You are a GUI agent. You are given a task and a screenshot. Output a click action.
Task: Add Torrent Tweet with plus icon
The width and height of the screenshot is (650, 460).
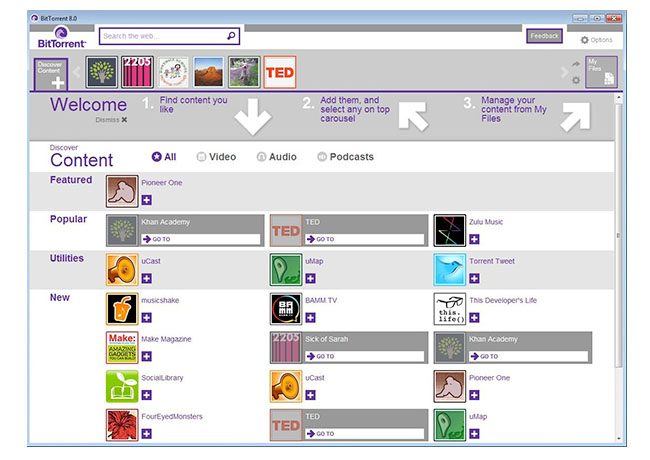[474, 278]
